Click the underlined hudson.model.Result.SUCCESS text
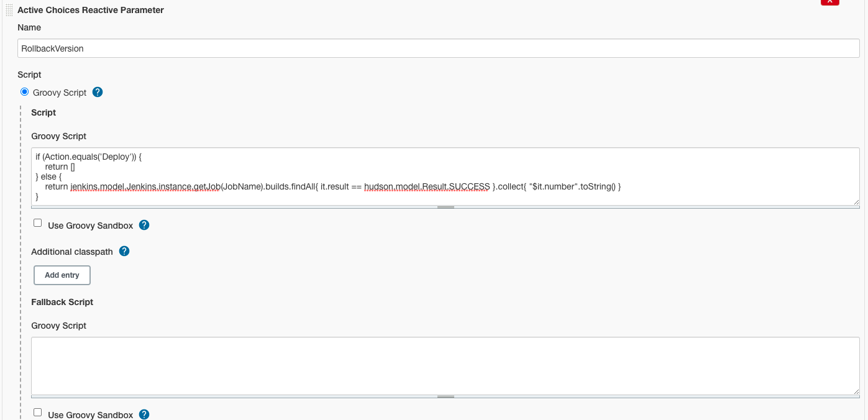Image resolution: width=868 pixels, height=420 pixels. (x=427, y=186)
